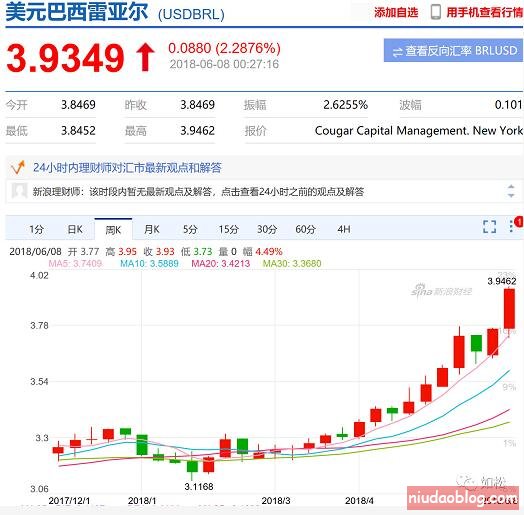Click the 今开 value 3.8469

coord(78,105)
